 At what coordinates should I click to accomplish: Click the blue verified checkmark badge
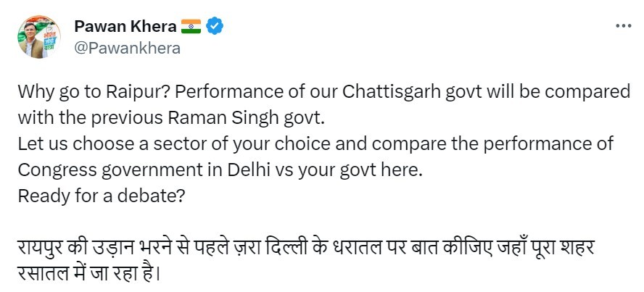pos(215,27)
